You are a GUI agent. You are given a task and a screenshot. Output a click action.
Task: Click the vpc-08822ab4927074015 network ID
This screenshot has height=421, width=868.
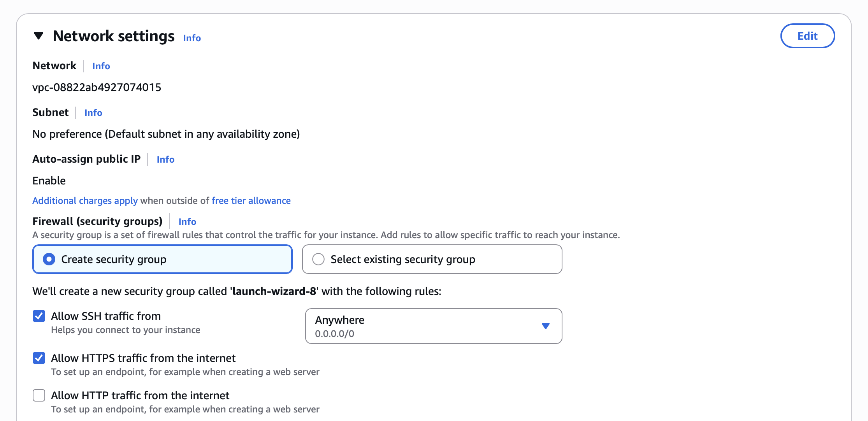97,87
